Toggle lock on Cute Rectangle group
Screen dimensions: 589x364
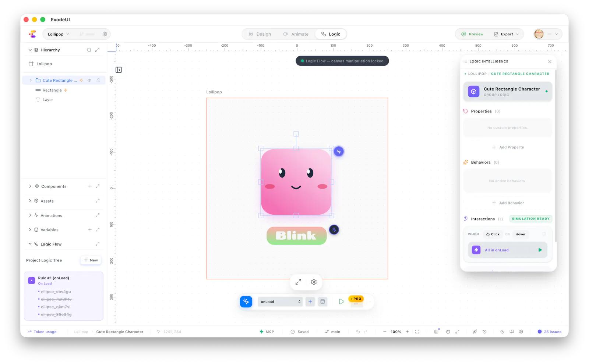98,80
